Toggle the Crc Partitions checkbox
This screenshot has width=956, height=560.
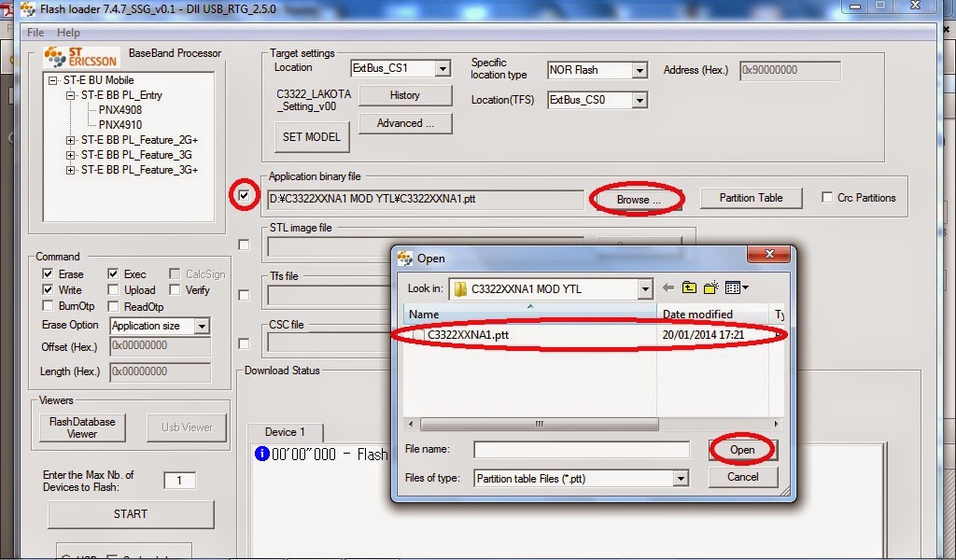[x=827, y=198]
